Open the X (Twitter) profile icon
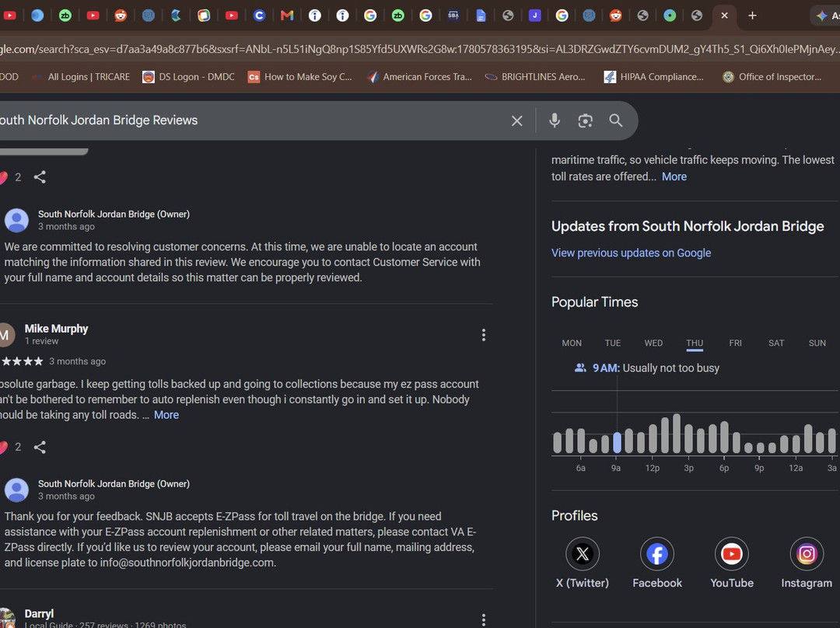840x628 pixels. (583, 553)
